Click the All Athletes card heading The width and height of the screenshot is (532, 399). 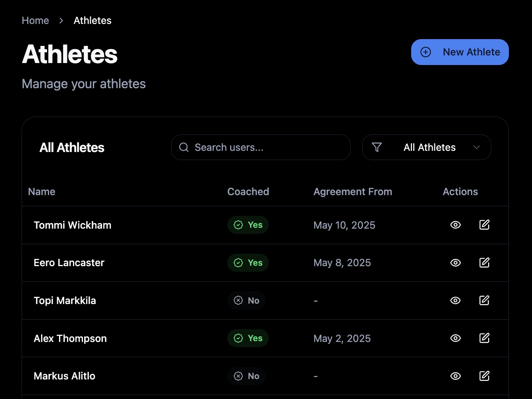72,148
